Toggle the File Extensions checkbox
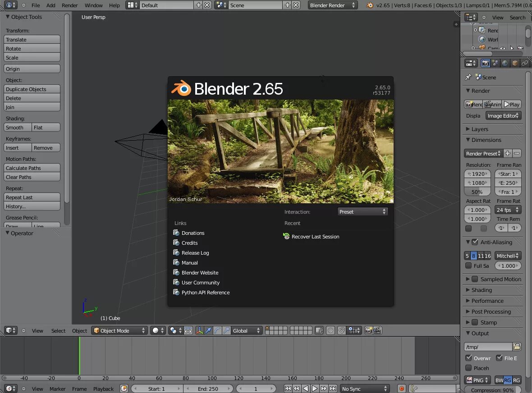 [499, 358]
